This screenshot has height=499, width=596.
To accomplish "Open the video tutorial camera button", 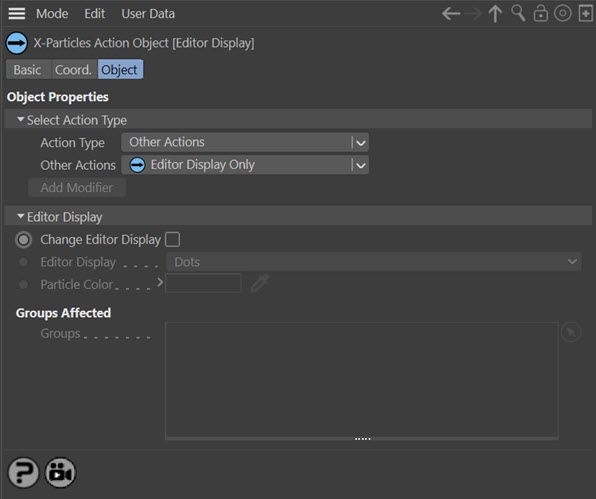I will tap(60, 473).
